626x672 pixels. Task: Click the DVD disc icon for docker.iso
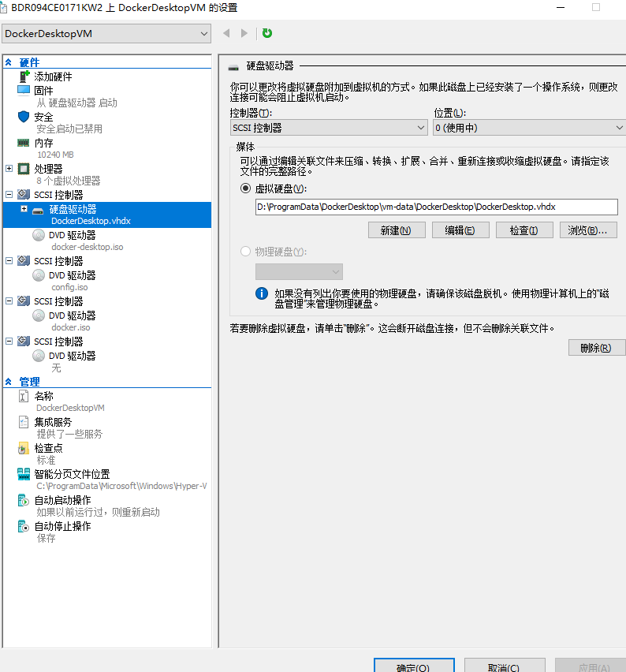click(39, 315)
